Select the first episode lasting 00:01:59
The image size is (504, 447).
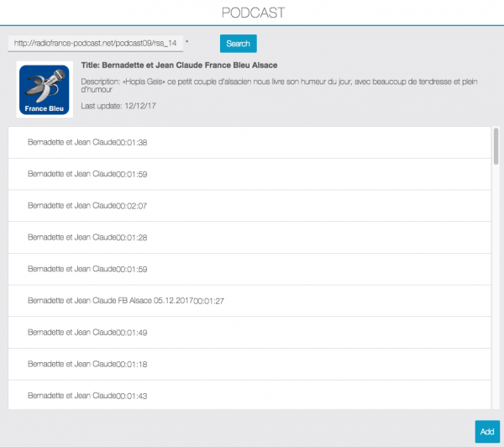tap(87, 174)
